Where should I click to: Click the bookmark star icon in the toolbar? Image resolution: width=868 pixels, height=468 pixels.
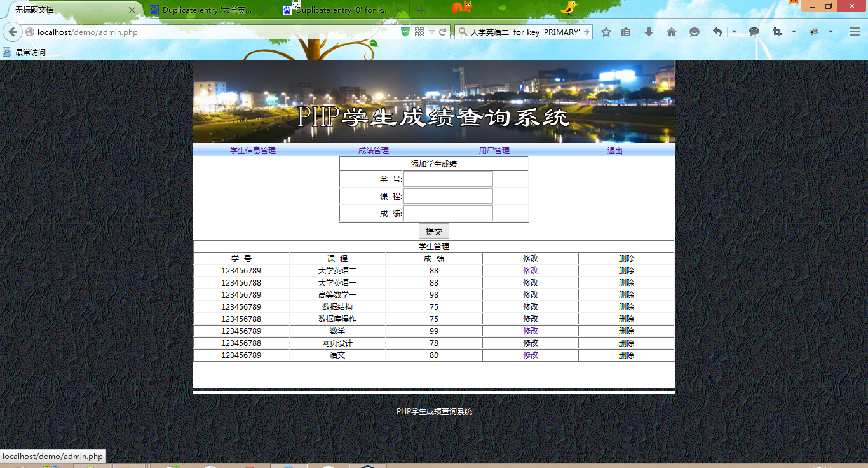point(606,32)
